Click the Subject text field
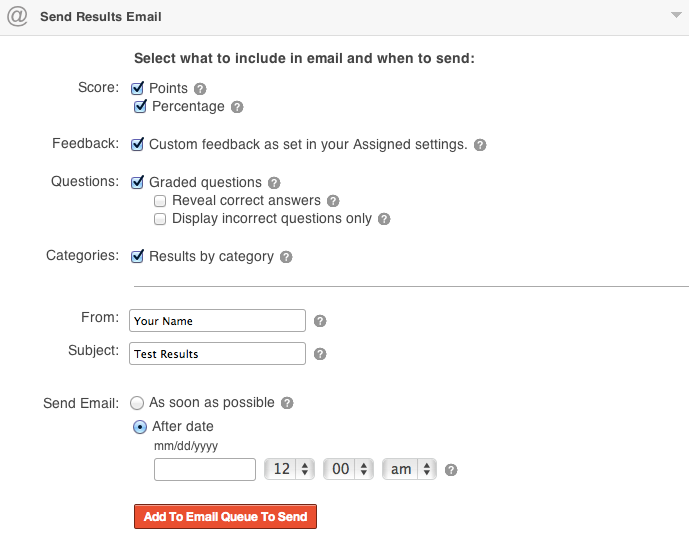Screen dimensions: 689x555 point(217,353)
